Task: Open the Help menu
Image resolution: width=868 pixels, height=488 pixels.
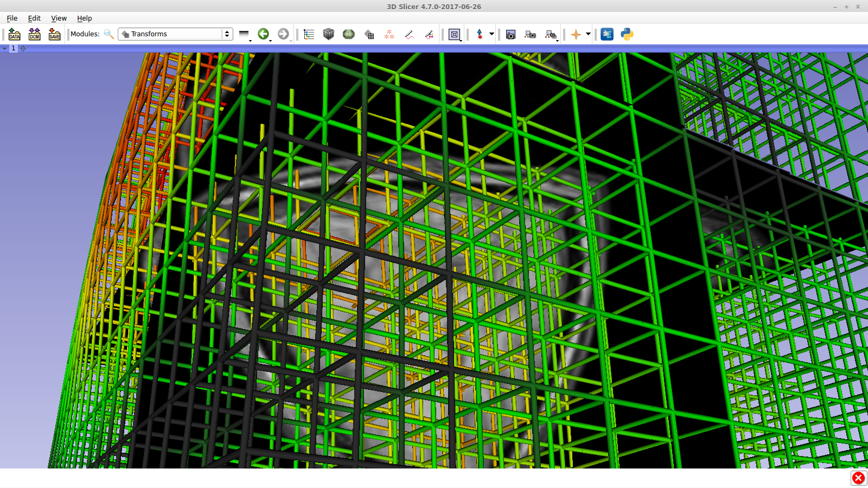Action: 84,18
